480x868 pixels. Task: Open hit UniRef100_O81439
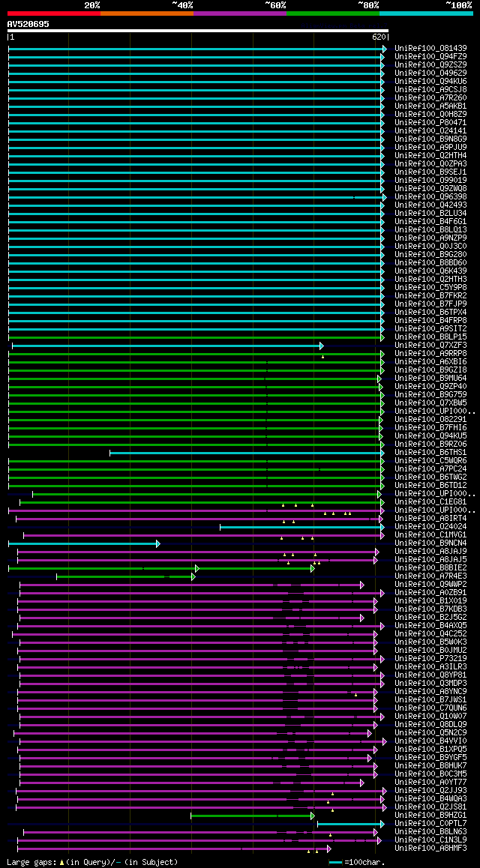coord(430,49)
